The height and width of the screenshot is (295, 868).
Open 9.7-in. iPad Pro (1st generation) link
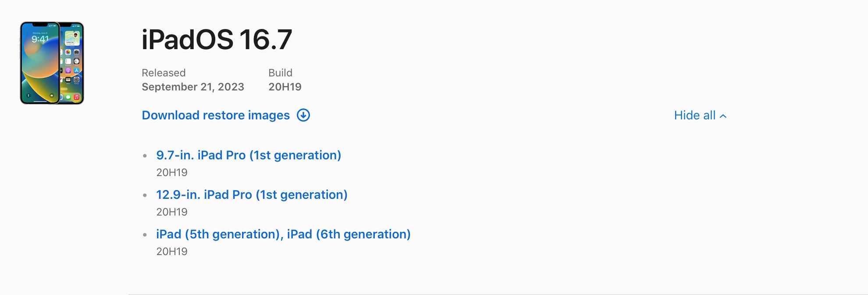click(x=249, y=155)
